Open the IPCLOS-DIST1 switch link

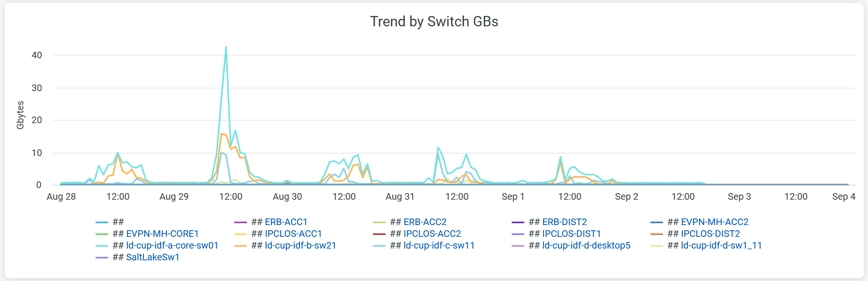[x=571, y=234]
